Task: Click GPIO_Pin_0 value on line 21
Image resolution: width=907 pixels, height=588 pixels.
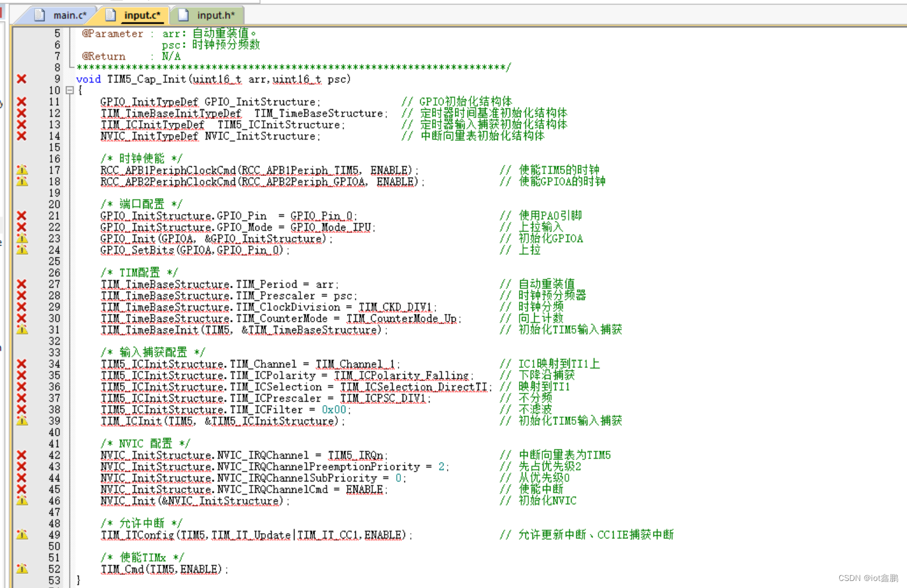Action: point(321,216)
